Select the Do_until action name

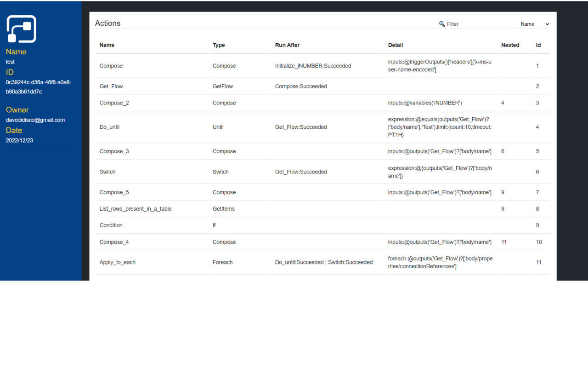tap(109, 127)
